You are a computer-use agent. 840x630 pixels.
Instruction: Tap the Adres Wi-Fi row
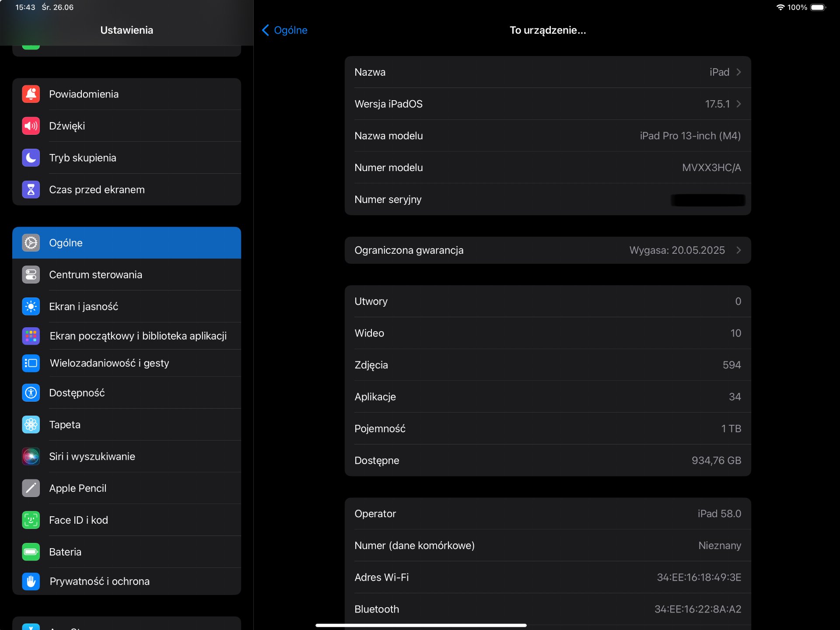coord(548,577)
